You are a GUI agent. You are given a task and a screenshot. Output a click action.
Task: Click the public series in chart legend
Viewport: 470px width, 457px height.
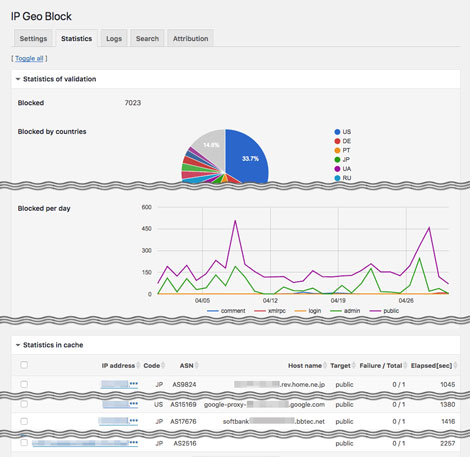point(384,311)
